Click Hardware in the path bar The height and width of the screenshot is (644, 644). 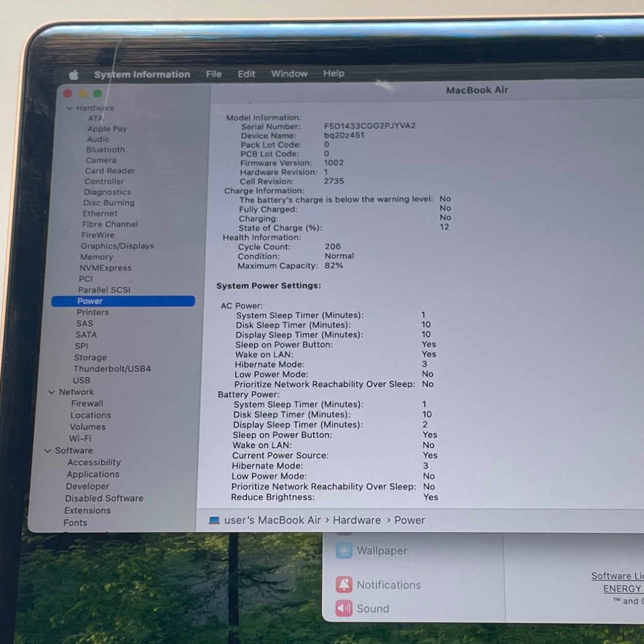(357, 520)
